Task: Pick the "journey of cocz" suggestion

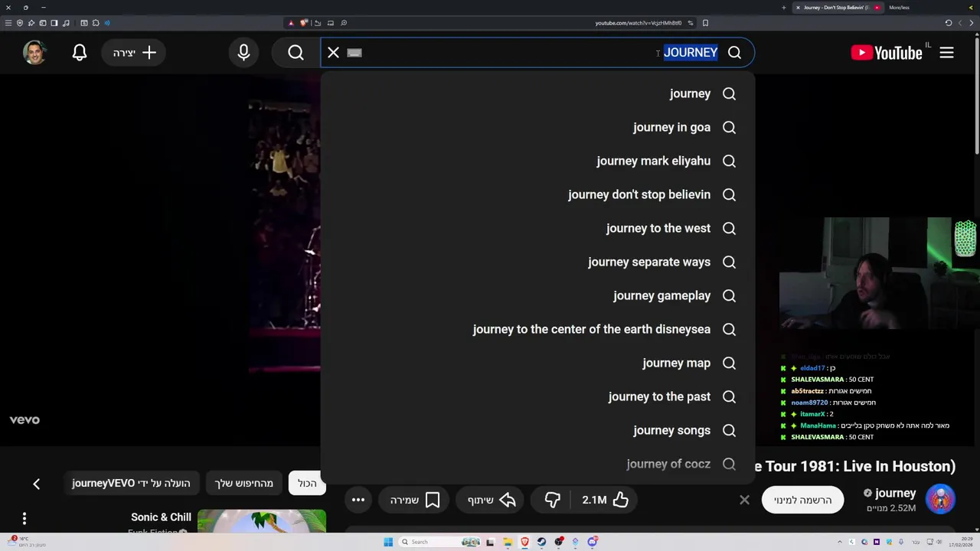Action: 537,464
